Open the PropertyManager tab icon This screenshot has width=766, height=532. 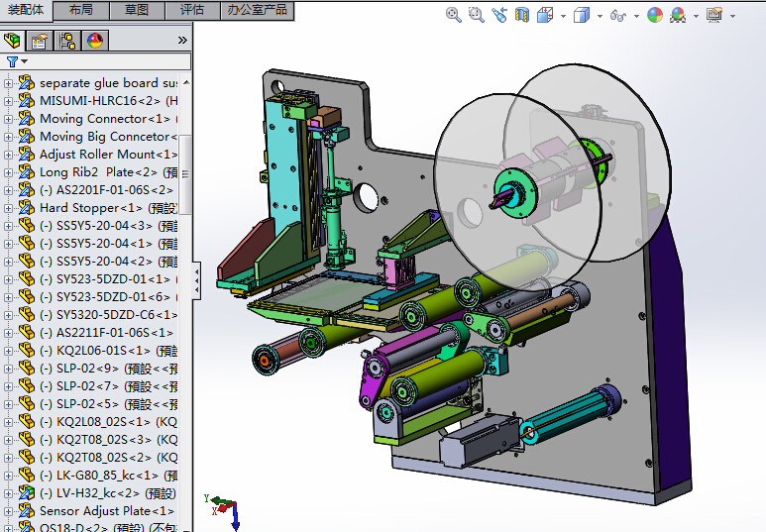click(x=40, y=41)
